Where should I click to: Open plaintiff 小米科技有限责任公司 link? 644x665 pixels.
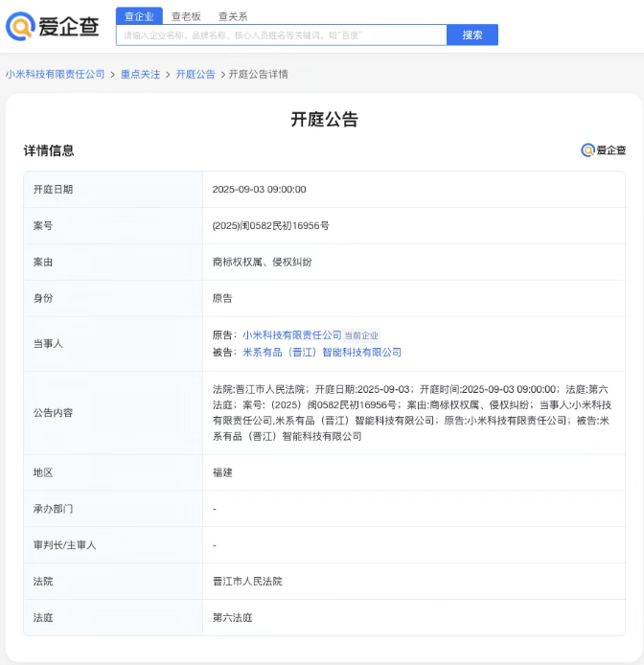coord(292,335)
